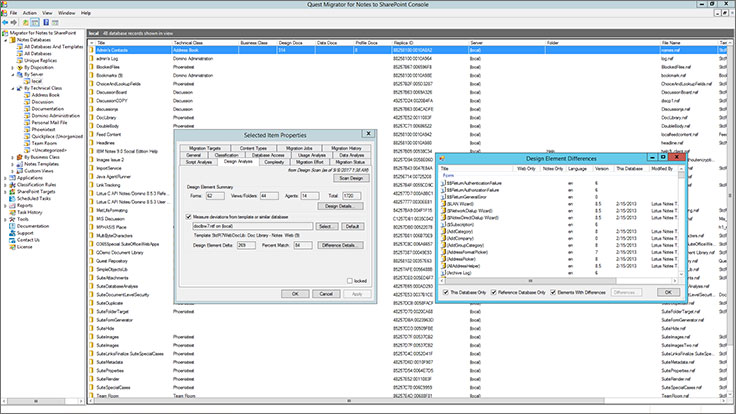Screen dimensions: 736x414
Task: Click the Tools node icon
Action: pyautogui.click(x=13, y=219)
